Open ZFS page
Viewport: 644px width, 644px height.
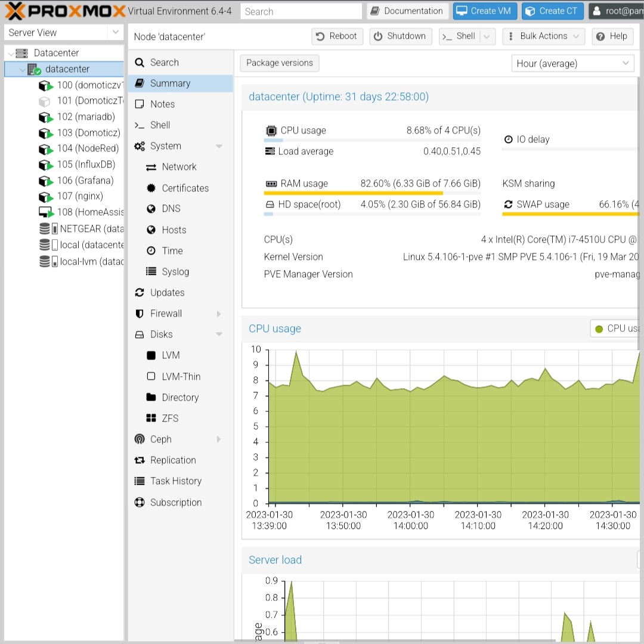click(x=180, y=419)
